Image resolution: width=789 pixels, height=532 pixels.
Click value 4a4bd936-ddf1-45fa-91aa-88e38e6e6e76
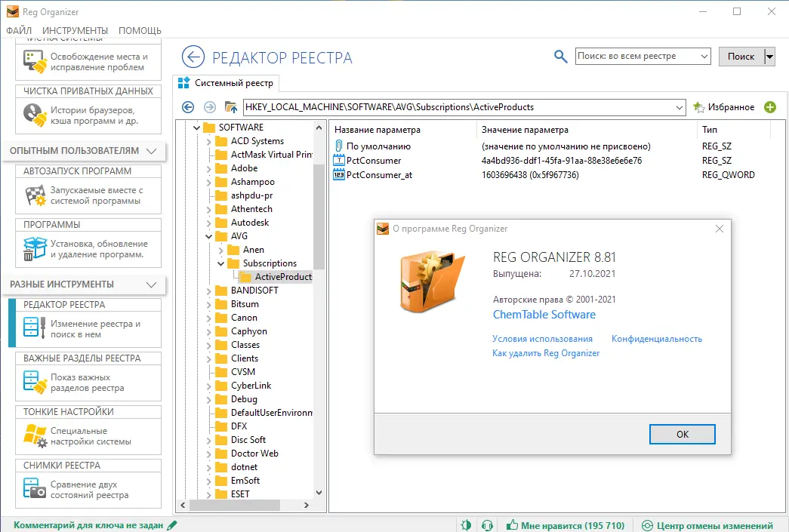coord(562,161)
